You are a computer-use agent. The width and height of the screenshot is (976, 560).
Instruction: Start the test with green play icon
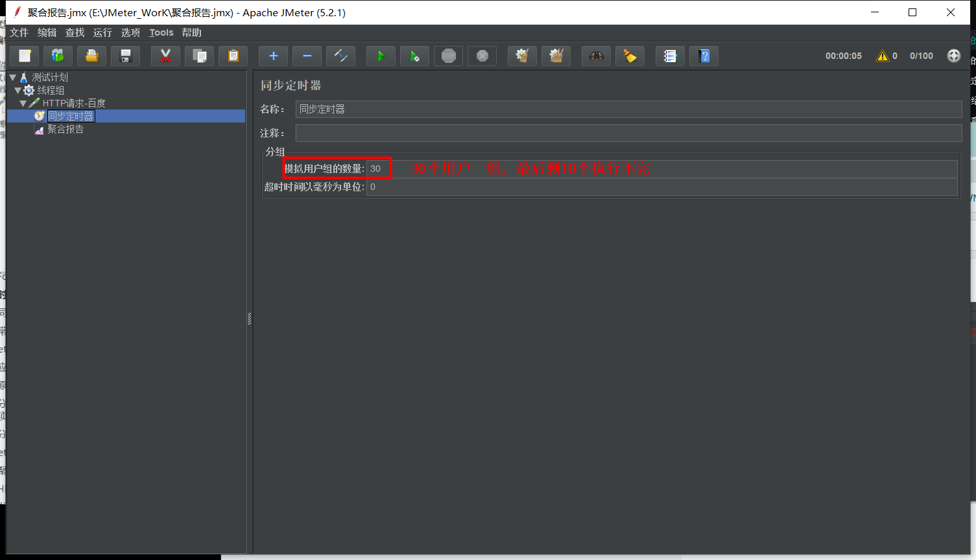(381, 56)
